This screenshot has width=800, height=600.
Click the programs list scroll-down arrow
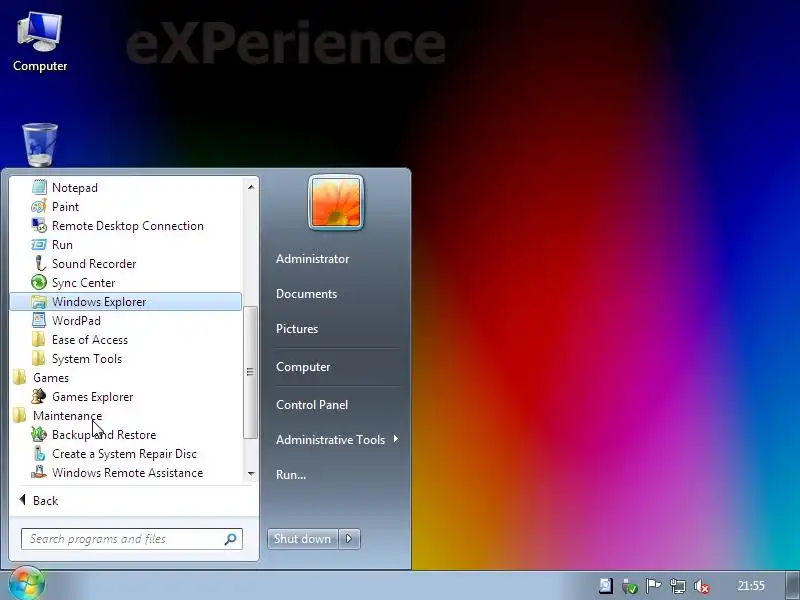[251, 473]
